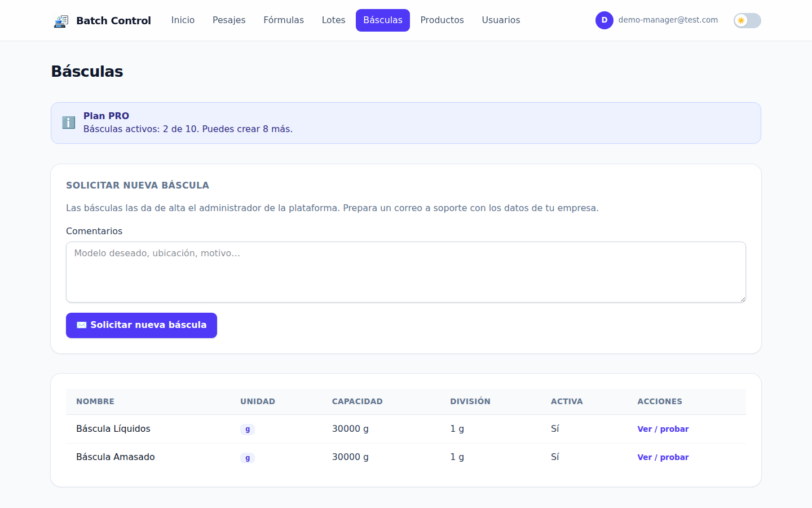Click demo-manager@test.com account label
This screenshot has width=812, height=508.
tap(668, 20)
